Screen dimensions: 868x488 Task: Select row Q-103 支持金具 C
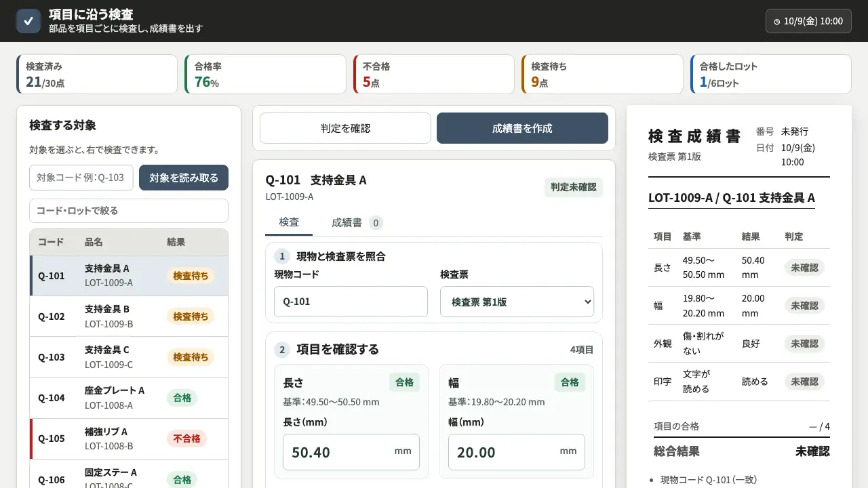129,357
